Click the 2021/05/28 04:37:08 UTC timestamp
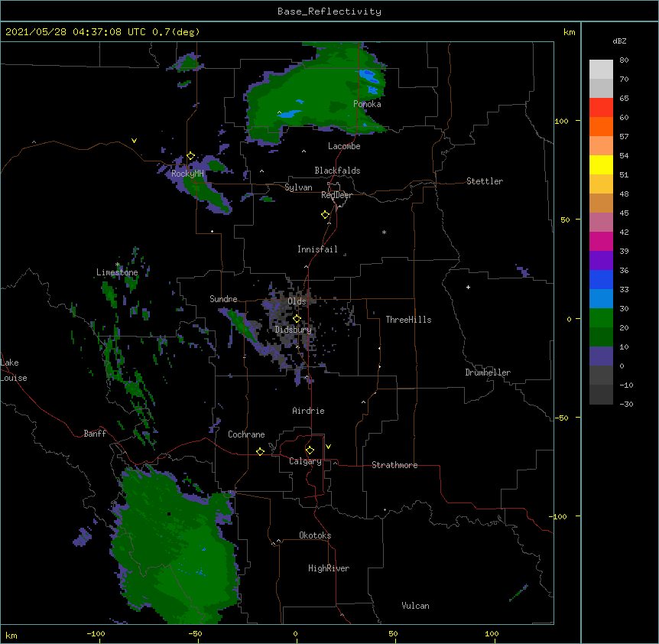659x644 pixels. pos(75,32)
